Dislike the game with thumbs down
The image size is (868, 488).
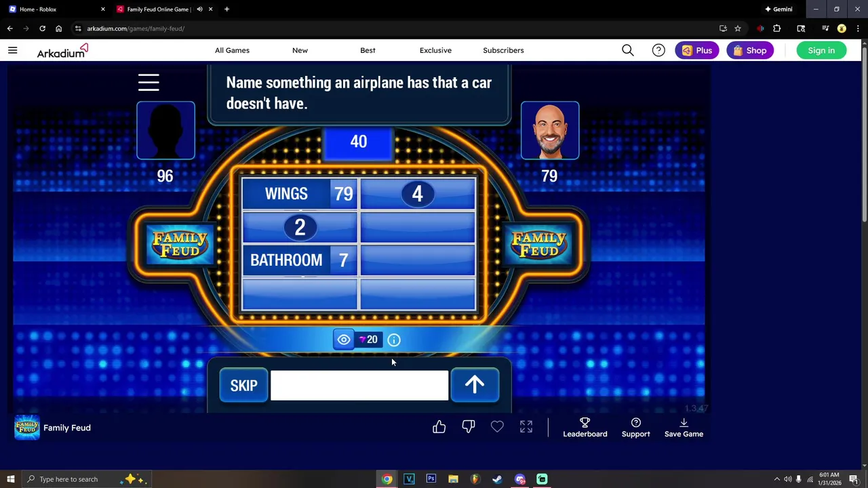[x=469, y=427]
